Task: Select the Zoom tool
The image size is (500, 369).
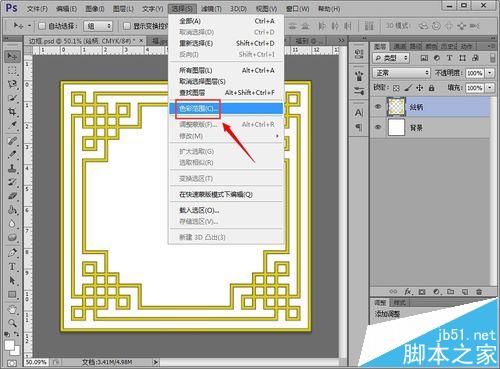Action: point(12,323)
